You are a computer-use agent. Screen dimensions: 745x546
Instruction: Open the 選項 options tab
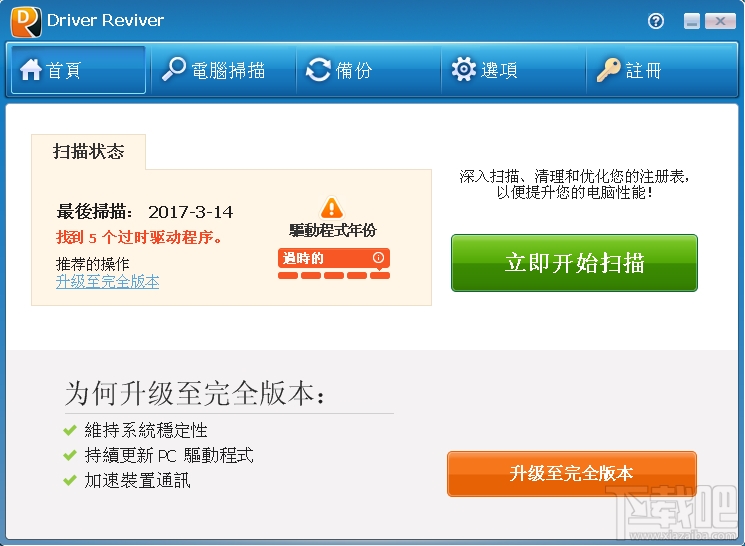click(x=514, y=70)
